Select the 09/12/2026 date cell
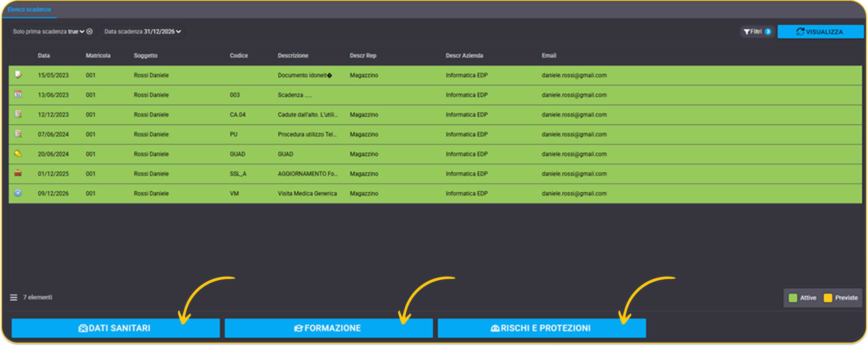 pyautogui.click(x=53, y=193)
